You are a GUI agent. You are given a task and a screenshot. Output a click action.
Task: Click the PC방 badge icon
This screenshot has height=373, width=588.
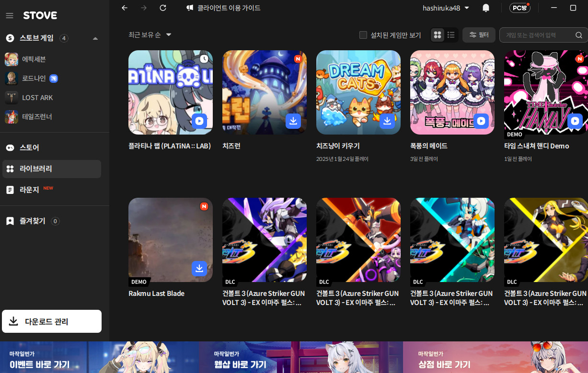click(x=519, y=8)
